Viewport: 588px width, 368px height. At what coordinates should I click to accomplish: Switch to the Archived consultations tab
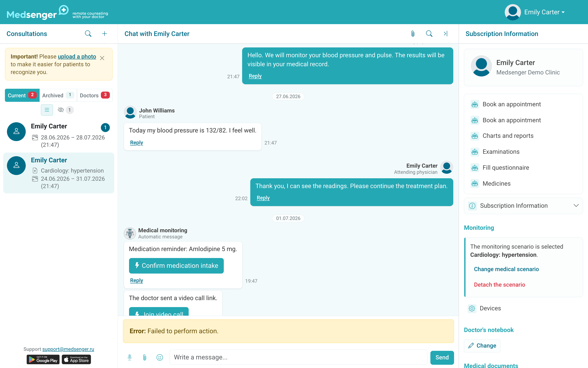click(x=58, y=95)
